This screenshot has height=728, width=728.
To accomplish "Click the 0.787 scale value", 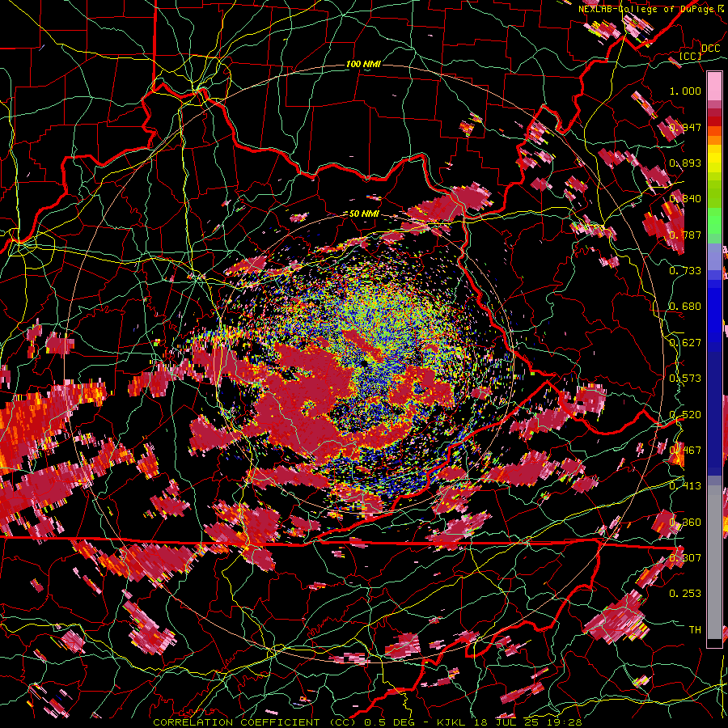I will click(685, 235).
